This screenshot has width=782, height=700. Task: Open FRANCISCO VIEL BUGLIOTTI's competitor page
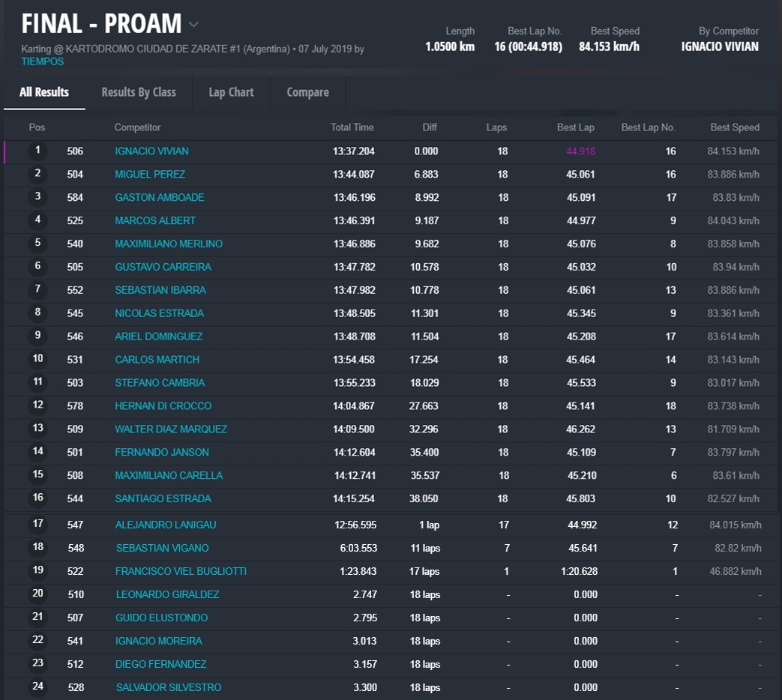pyautogui.click(x=181, y=571)
